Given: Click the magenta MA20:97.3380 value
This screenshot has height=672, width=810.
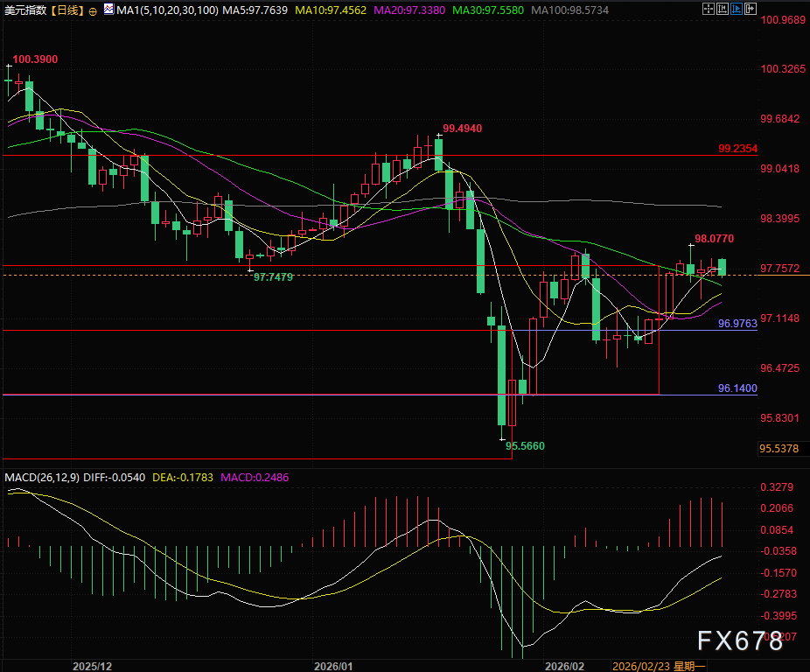Looking at the screenshot, I should coord(409,10).
